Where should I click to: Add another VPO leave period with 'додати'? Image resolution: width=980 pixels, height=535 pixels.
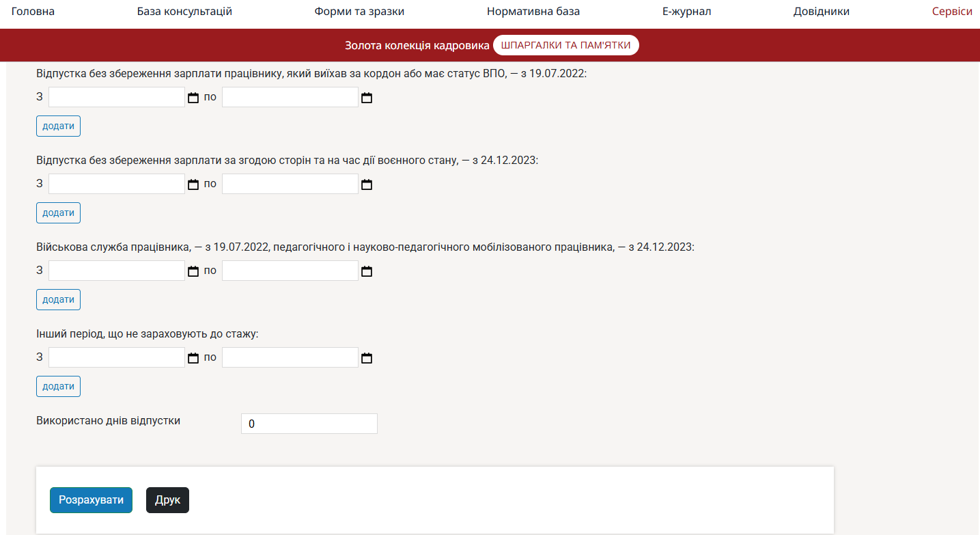(x=58, y=126)
